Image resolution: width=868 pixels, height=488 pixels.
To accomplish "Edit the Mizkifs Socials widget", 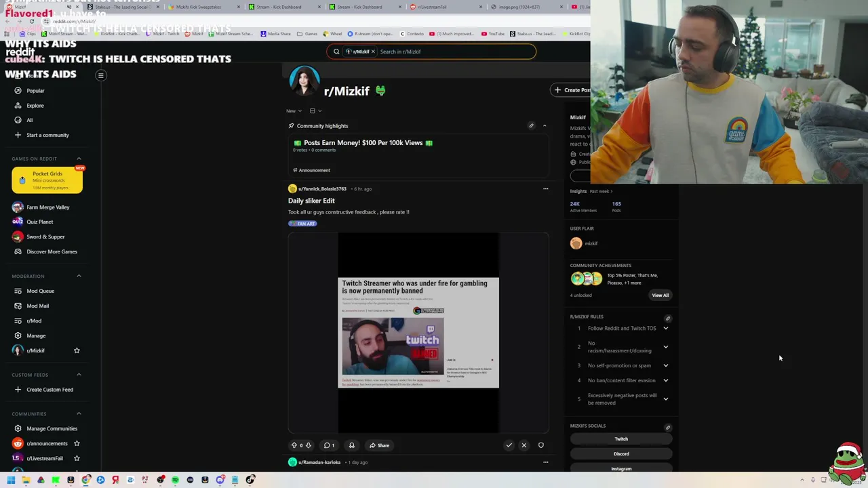I will [x=667, y=428].
